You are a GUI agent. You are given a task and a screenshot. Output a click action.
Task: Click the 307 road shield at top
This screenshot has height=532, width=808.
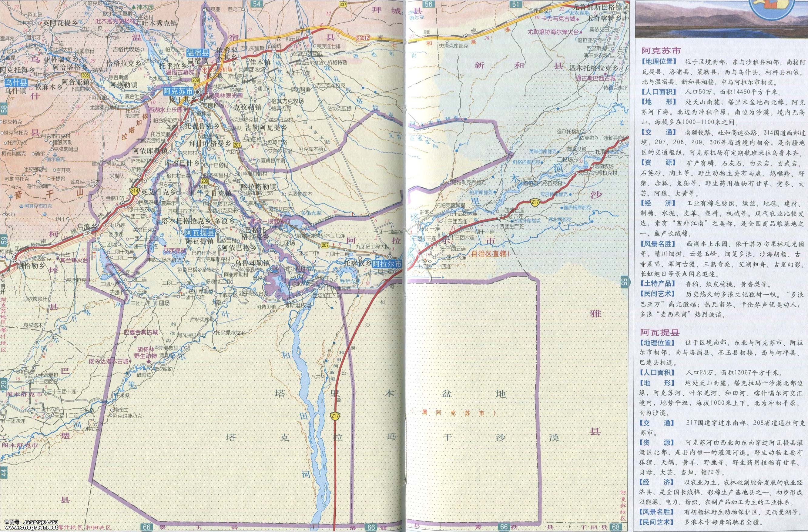coord(343,5)
